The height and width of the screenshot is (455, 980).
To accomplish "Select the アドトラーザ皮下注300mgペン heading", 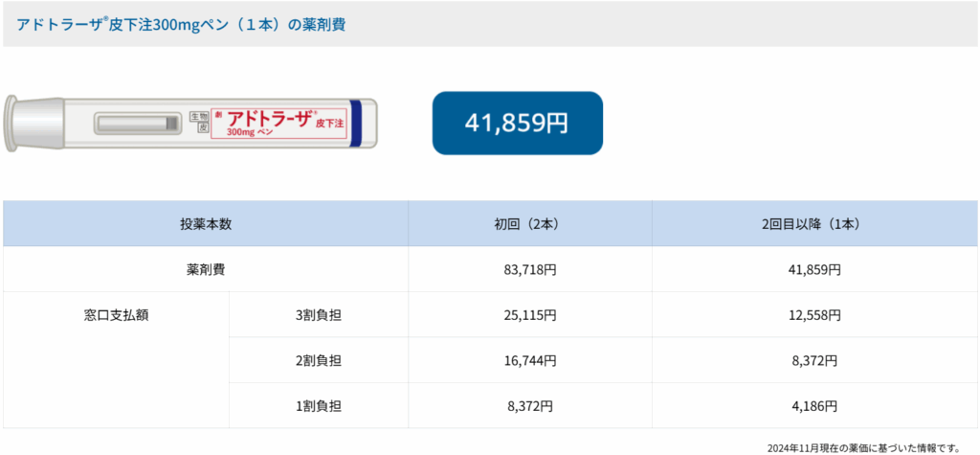I will [x=181, y=26].
